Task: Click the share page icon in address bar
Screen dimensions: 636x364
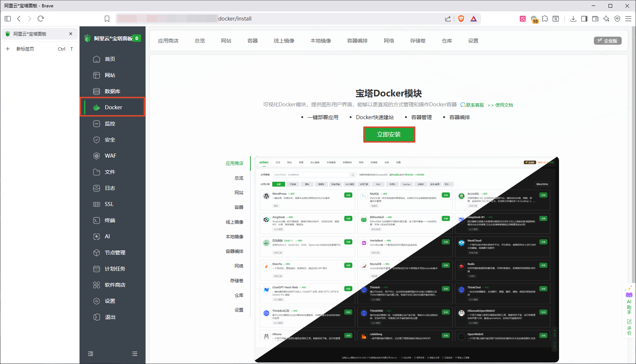Action: pos(448,19)
